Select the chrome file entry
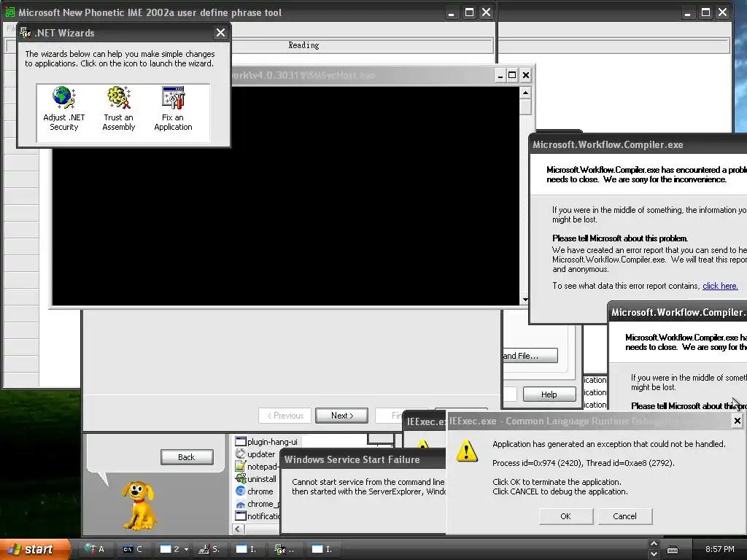747x560 pixels. [x=255, y=491]
